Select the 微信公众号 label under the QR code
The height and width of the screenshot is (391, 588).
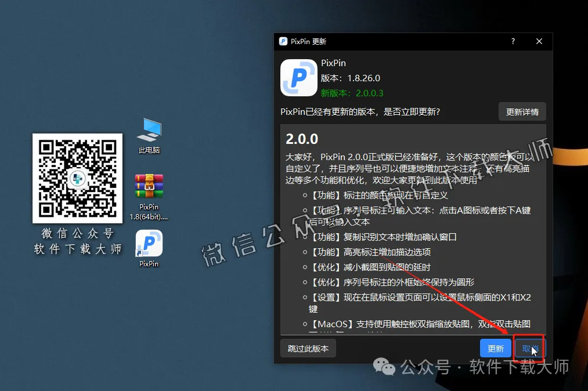77,233
